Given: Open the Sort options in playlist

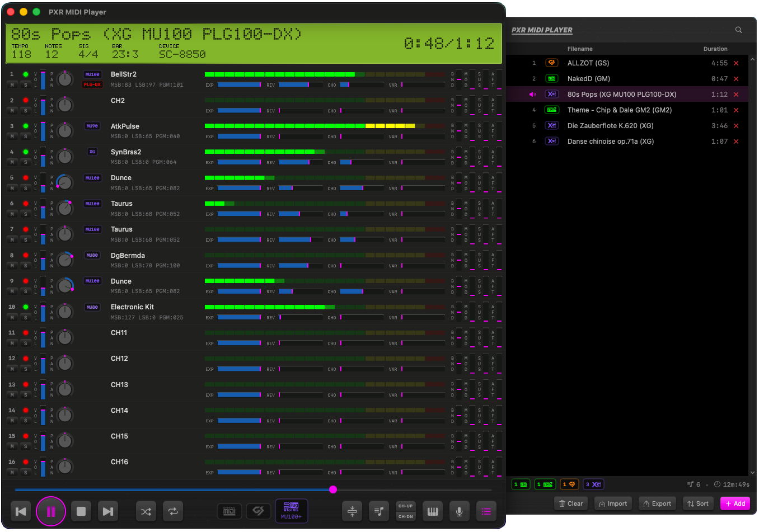Looking at the screenshot, I should [698, 503].
